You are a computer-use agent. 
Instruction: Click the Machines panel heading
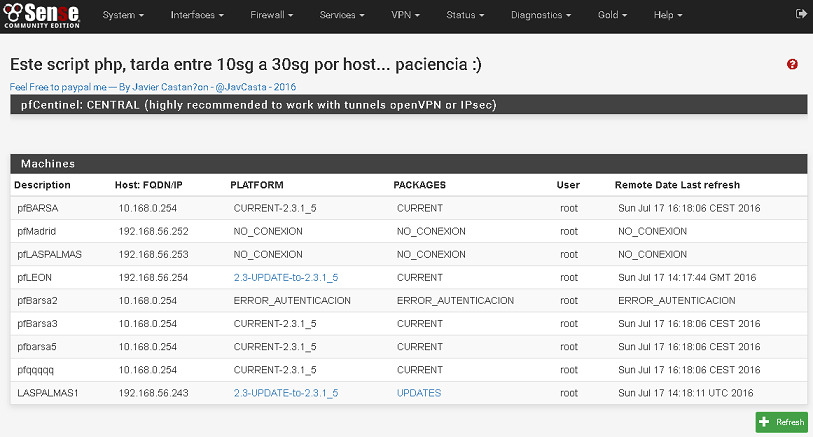[409, 164]
